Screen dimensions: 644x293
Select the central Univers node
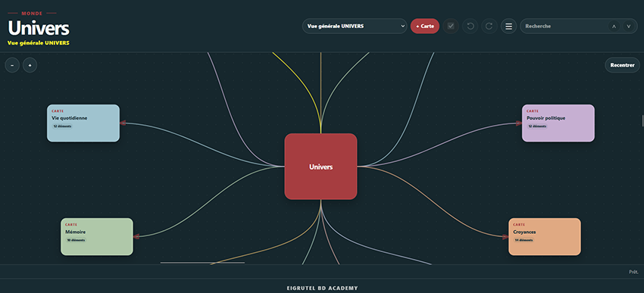tap(320, 167)
